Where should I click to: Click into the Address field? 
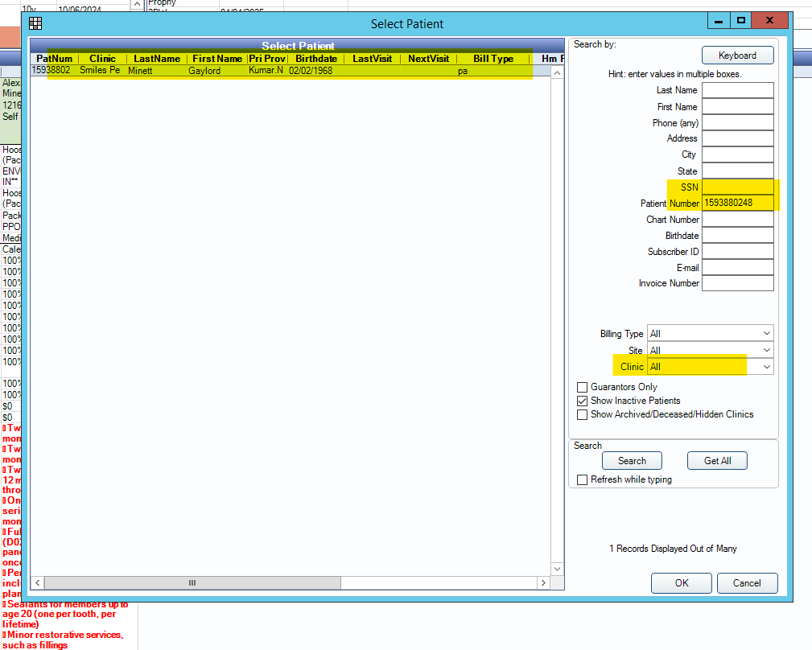pyautogui.click(x=737, y=138)
